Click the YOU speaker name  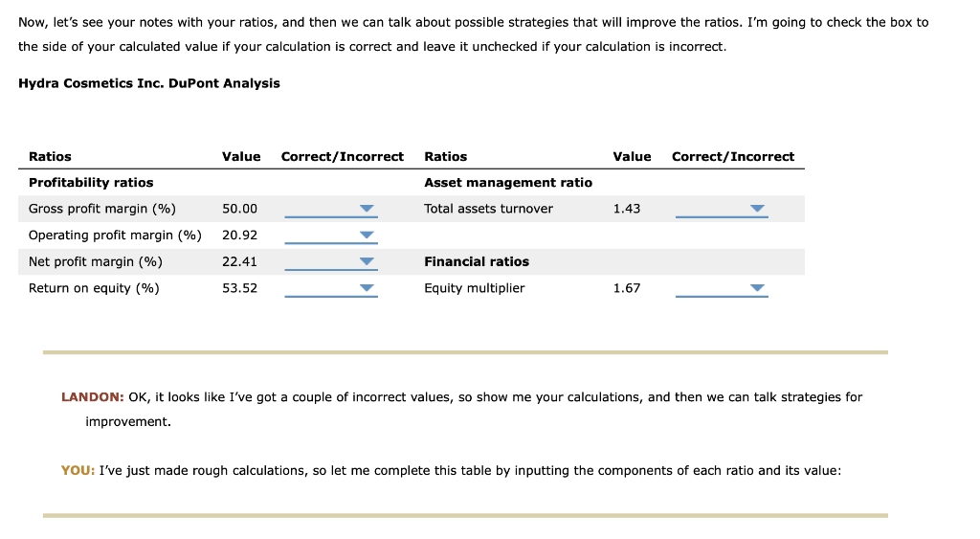(78, 471)
